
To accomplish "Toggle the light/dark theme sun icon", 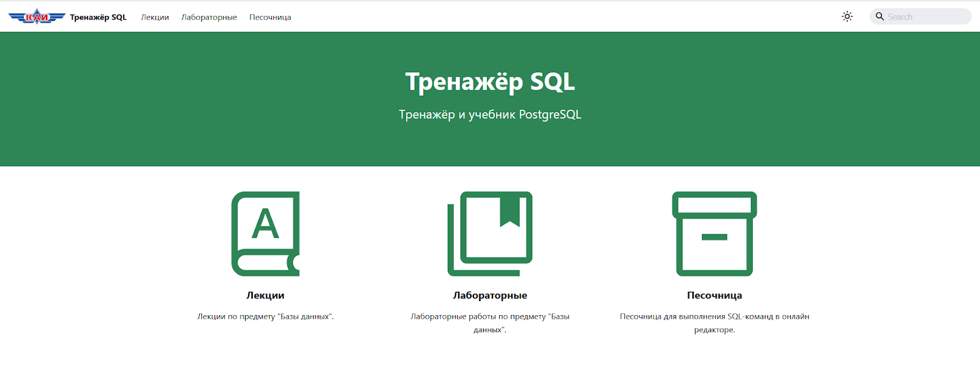I will coord(847,17).
